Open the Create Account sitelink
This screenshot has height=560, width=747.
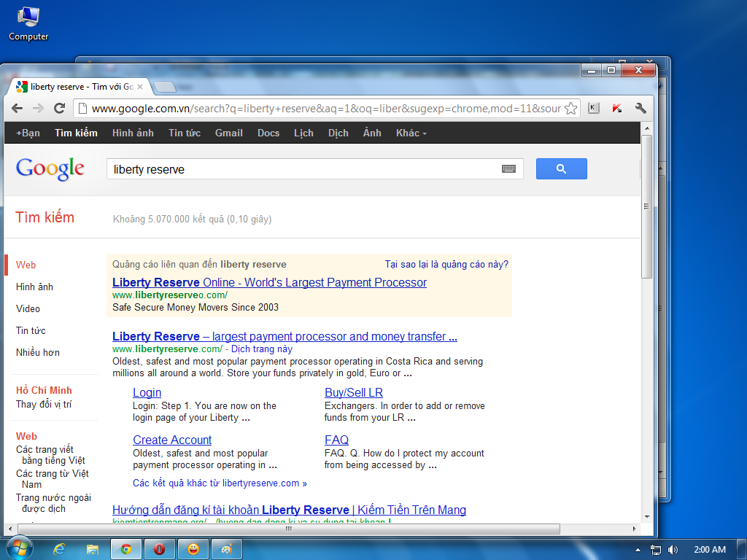point(172,440)
